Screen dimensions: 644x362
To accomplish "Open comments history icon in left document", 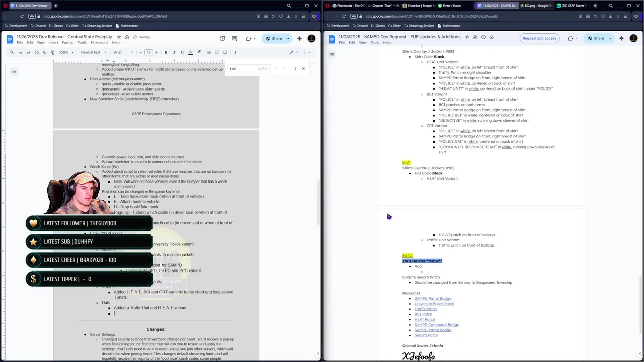I will click(234, 38).
